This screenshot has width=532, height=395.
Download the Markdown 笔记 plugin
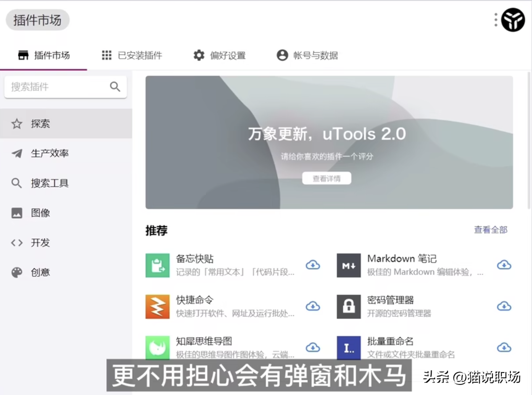[504, 265]
